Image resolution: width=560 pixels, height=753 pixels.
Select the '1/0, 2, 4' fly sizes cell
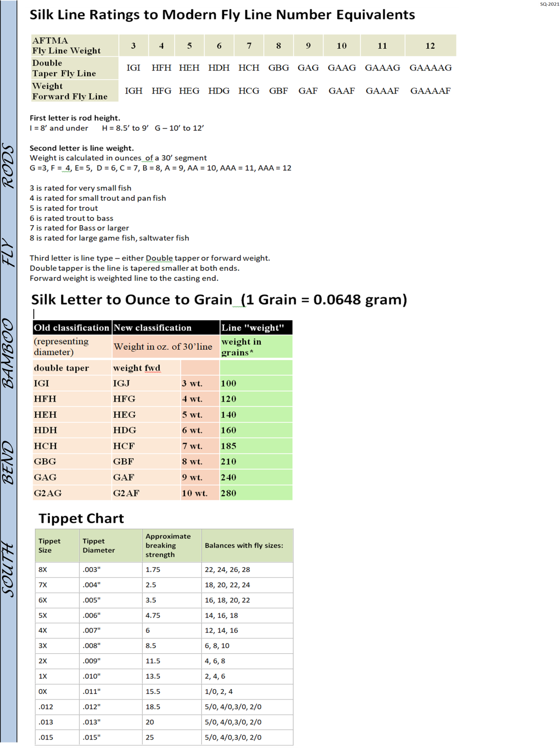[x=247, y=692]
